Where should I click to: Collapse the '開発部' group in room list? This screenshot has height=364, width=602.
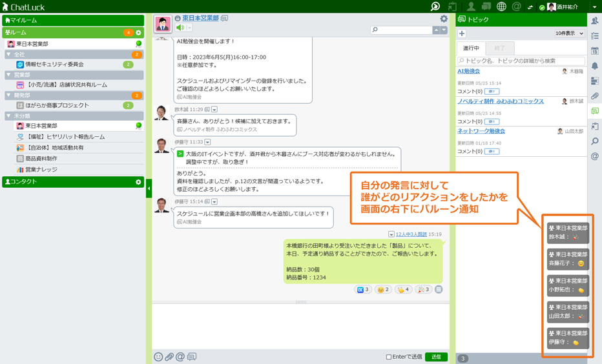coord(8,95)
